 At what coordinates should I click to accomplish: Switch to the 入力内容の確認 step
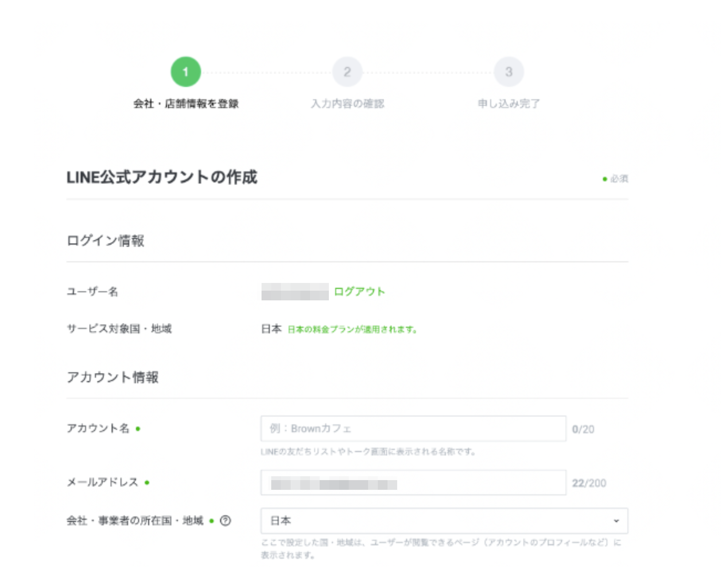(347, 103)
